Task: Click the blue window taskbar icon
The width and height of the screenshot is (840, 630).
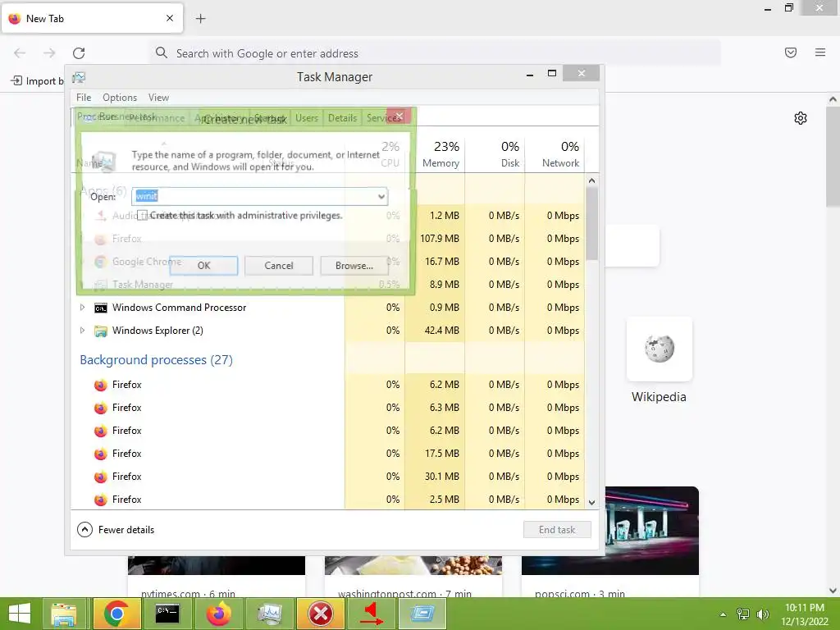Action: click(422, 614)
